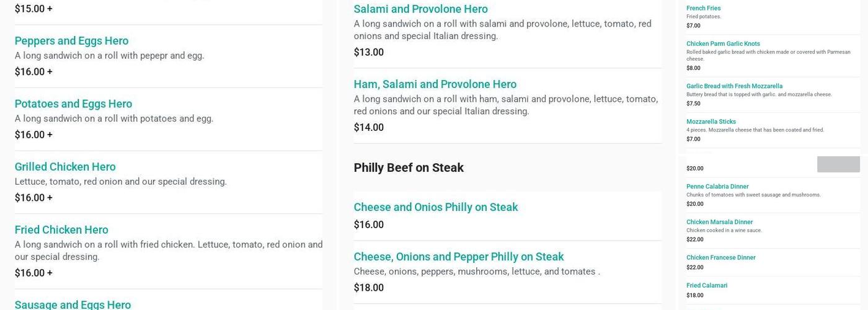Click the $16.00 + price under Grilled Chicken Hero
868x310 pixels.
33,198
